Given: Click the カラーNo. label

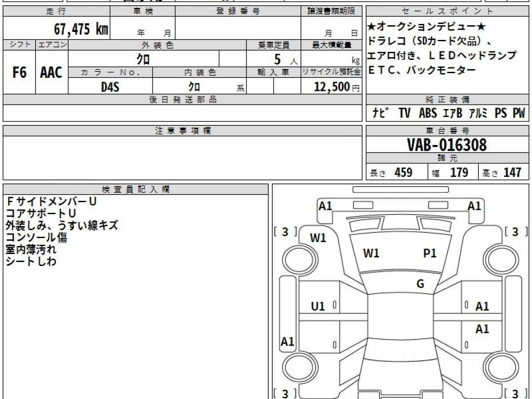Looking at the screenshot, I should [x=110, y=72].
